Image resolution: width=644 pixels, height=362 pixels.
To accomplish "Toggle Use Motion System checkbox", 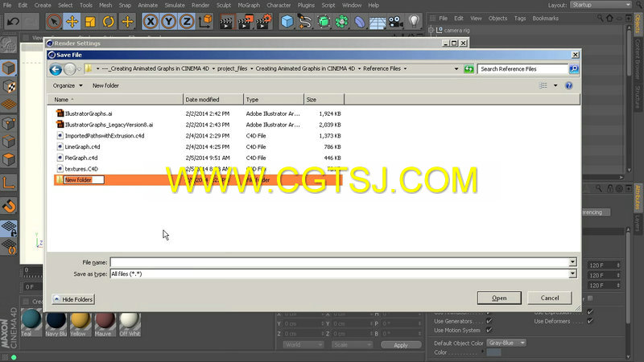I will 489,330.
